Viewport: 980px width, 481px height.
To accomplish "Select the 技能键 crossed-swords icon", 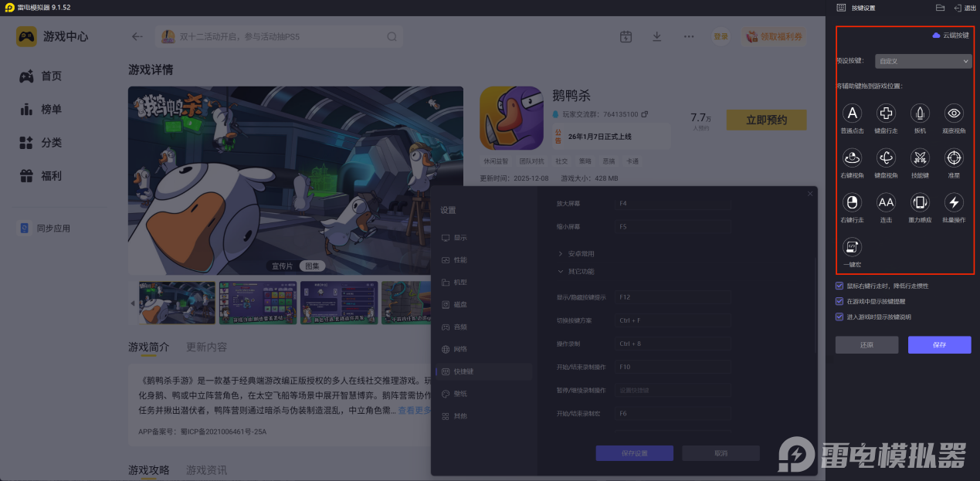I will (920, 158).
